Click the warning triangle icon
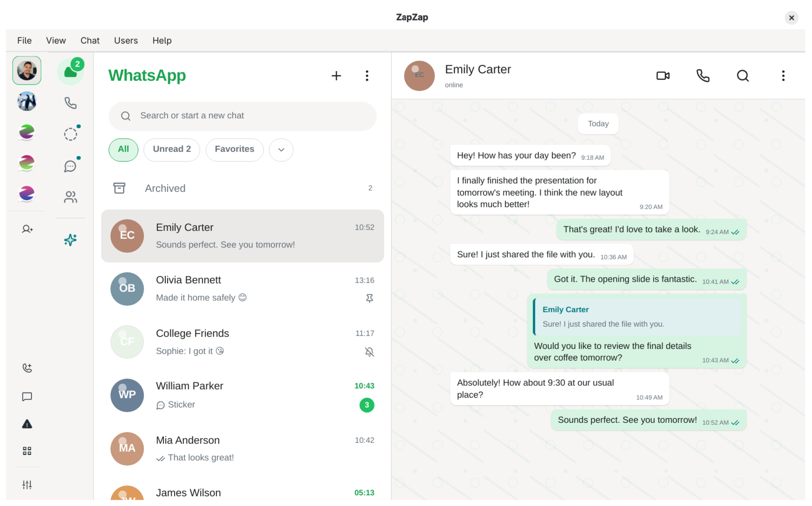812x506 pixels. (x=27, y=424)
